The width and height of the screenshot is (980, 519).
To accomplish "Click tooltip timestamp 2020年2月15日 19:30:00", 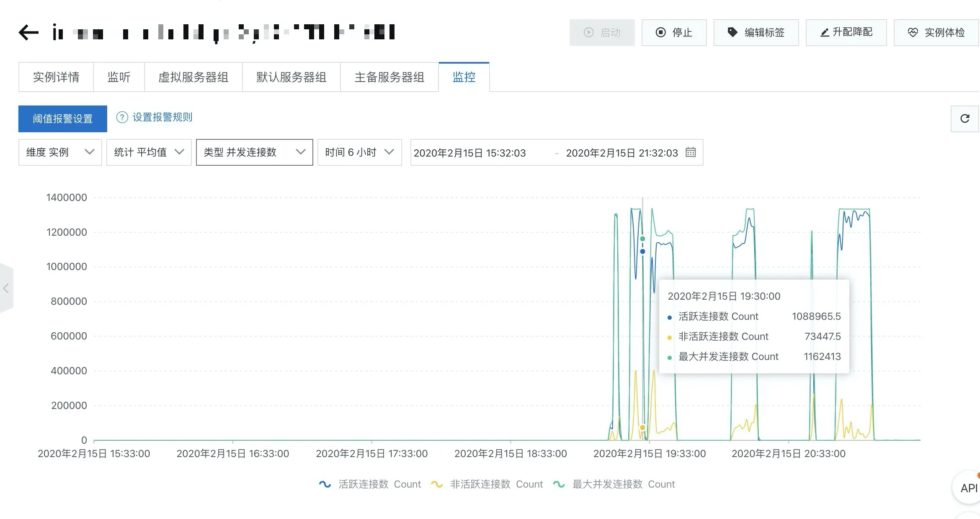I will 724,296.
